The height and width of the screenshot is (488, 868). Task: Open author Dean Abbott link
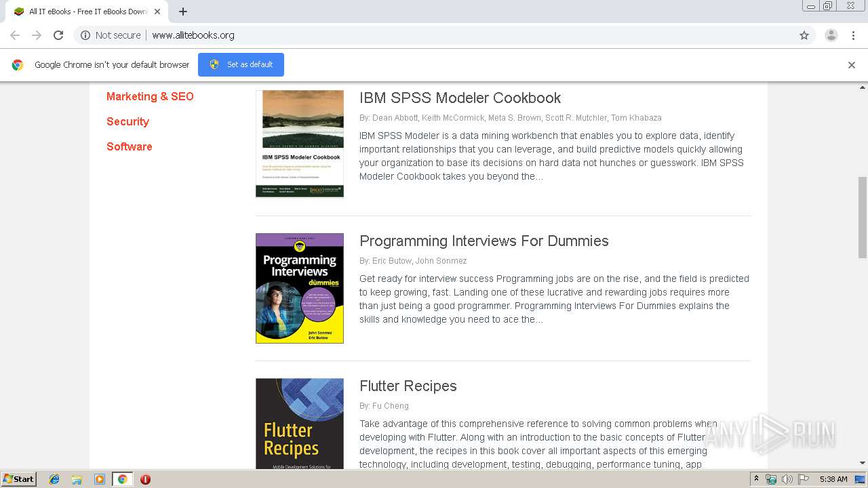(395, 118)
